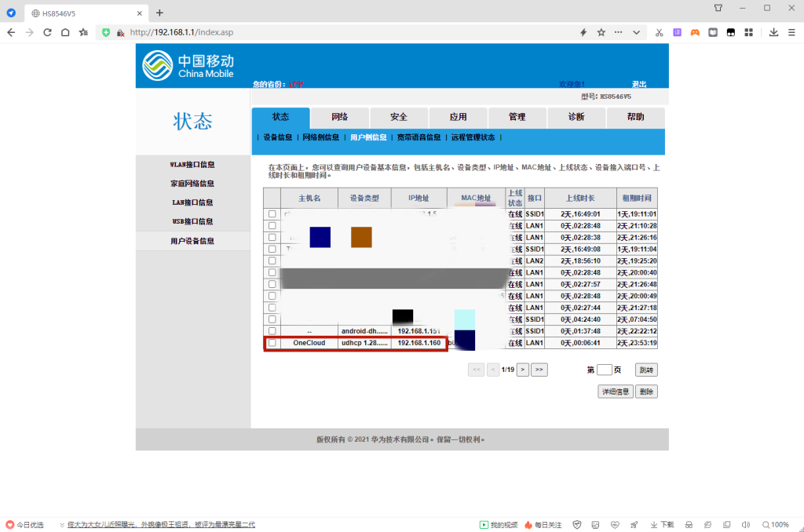Tick the checkbox for android-dh device row
The height and width of the screenshot is (532, 804).
pos(272,331)
